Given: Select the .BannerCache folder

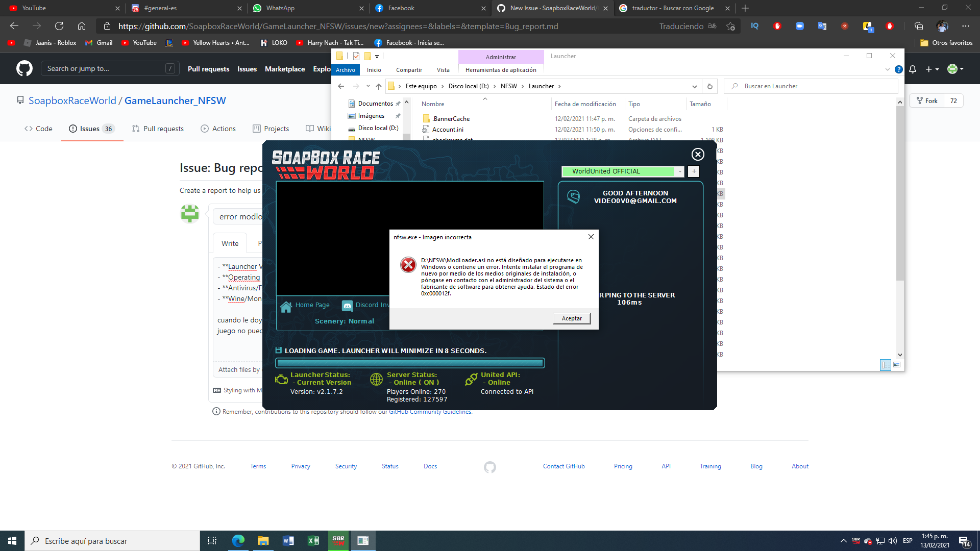Looking at the screenshot, I should (451, 119).
